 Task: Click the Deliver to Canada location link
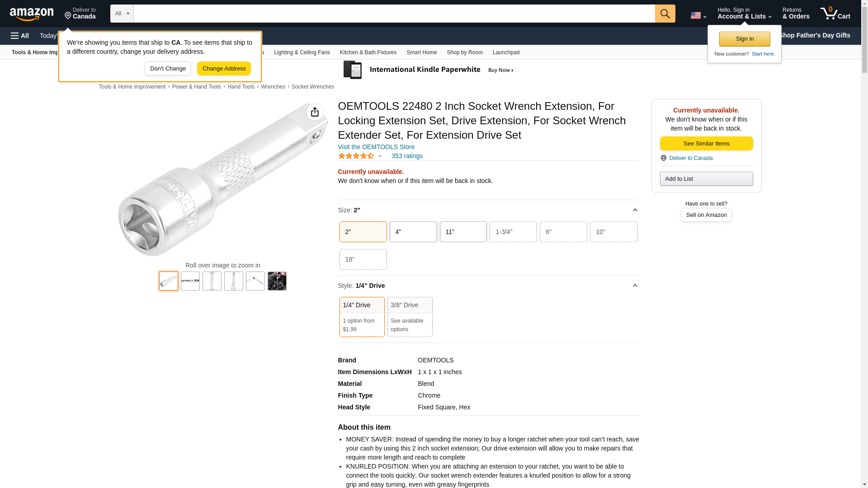click(80, 14)
